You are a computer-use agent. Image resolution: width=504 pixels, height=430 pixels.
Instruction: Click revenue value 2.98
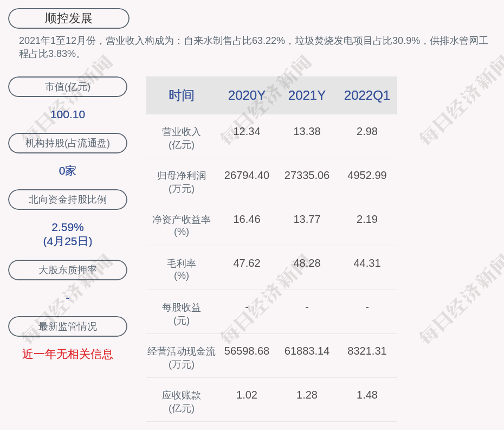367,132
